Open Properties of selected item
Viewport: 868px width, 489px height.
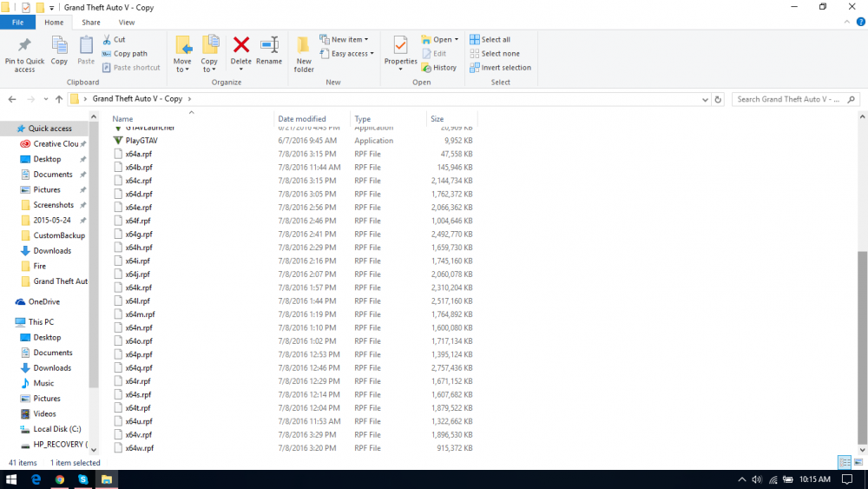(400, 51)
